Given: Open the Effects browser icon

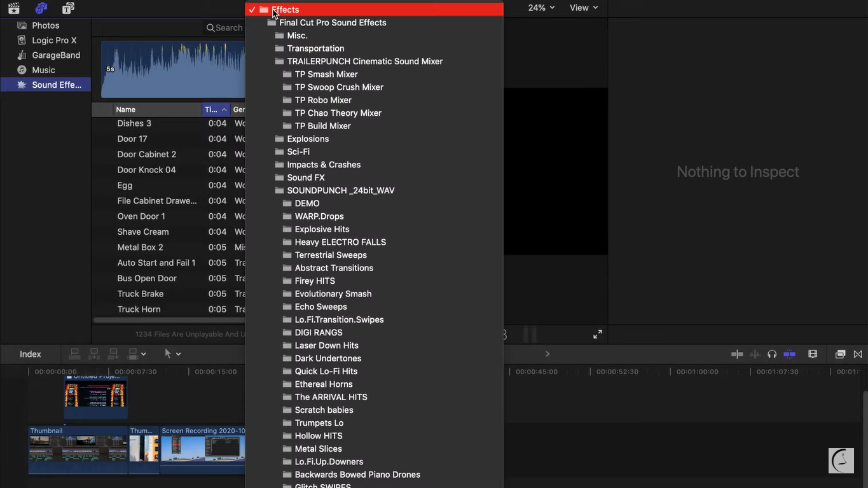Looking at the screenshot, I should point(839,353).
